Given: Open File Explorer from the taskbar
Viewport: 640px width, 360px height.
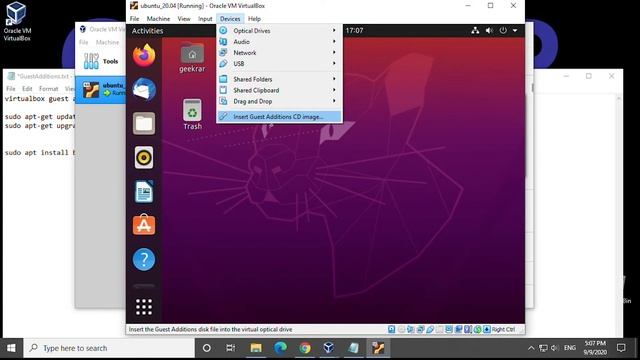Looking at the screenshot, I should [x=256, y=348].
